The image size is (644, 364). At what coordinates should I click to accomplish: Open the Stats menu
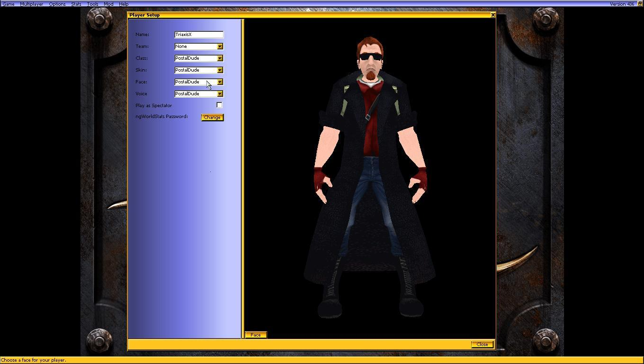(76, 4)
